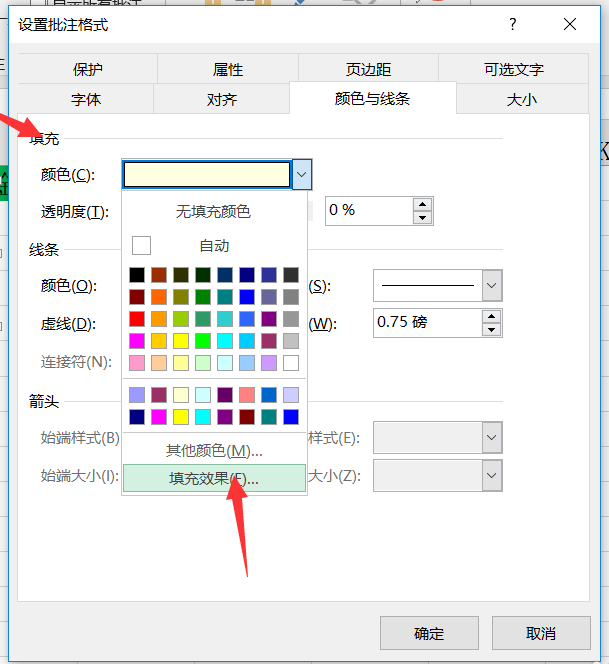The image size is (609, 664).
Task: Increase line weight with up arrow
Action: point(491,316)
